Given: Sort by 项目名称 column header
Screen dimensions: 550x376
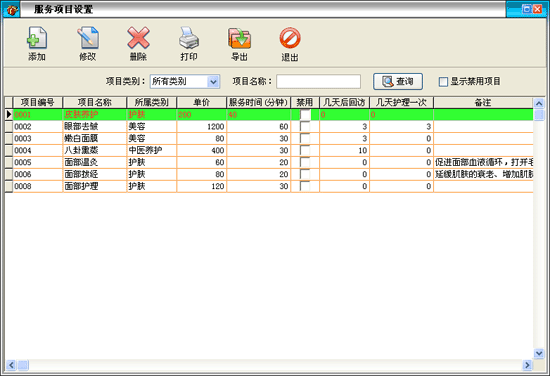Looking at the screenshot, I should (95, 102).
